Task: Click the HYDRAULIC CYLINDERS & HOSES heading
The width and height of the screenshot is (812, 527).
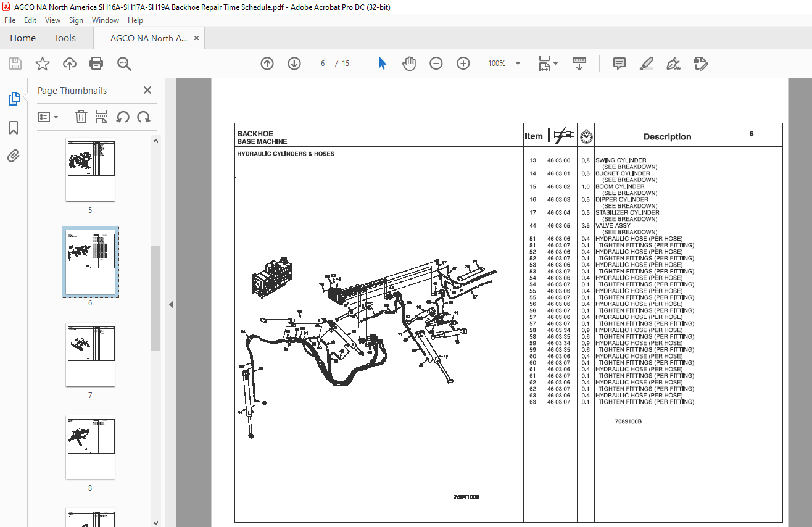Action: click(286, 154)
